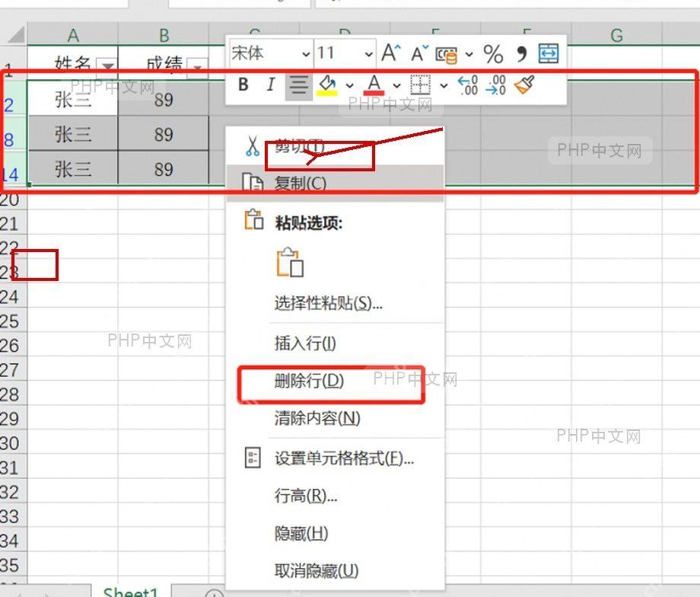The height and width of the screenshot is (597, 700).
Task: Click score 89 in row 8
Action: point(164,134)
